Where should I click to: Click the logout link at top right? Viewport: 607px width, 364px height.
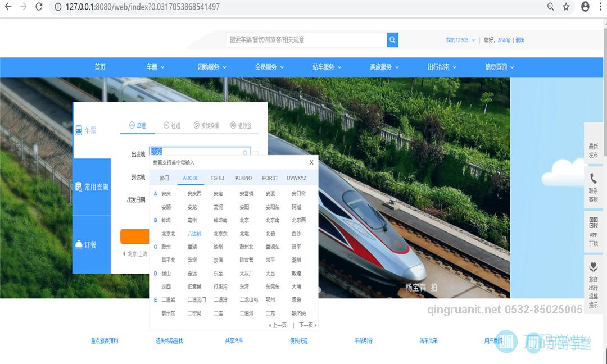519,40
